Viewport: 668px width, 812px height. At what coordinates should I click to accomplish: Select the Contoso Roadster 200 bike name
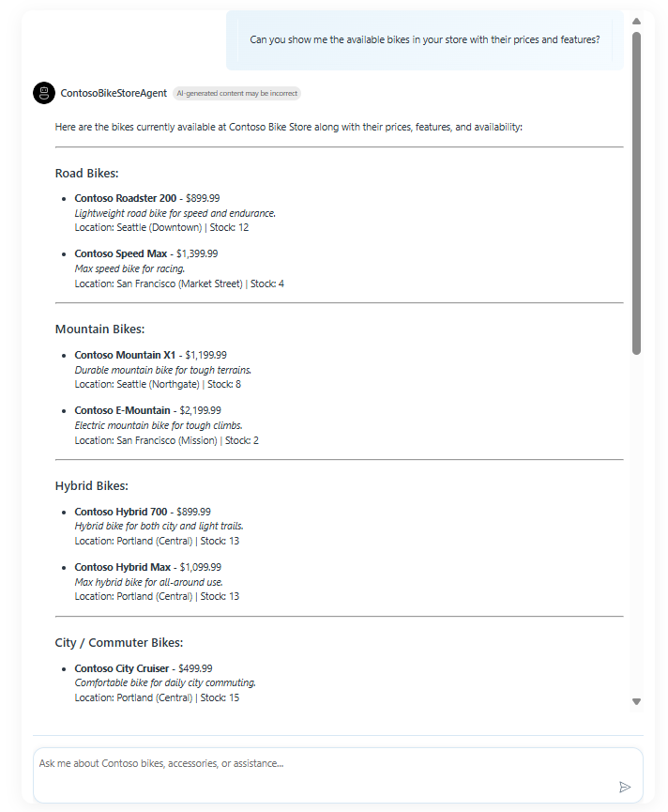point(125,198)
